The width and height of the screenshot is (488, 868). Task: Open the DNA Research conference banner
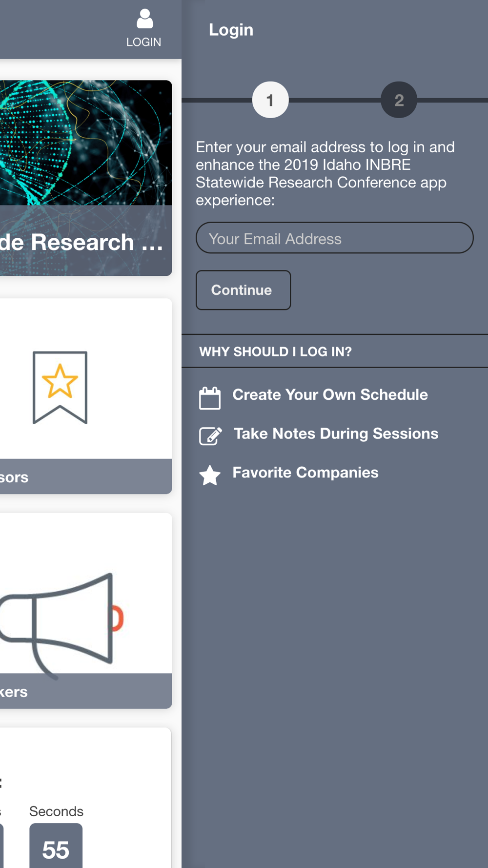[x=85, y=143]
